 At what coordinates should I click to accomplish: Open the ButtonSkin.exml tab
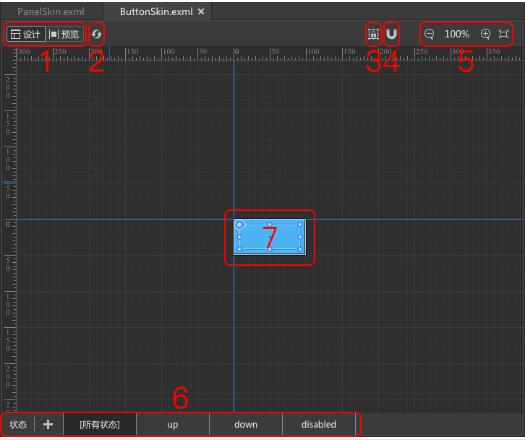pyautogui.click(x=156, y=12)
